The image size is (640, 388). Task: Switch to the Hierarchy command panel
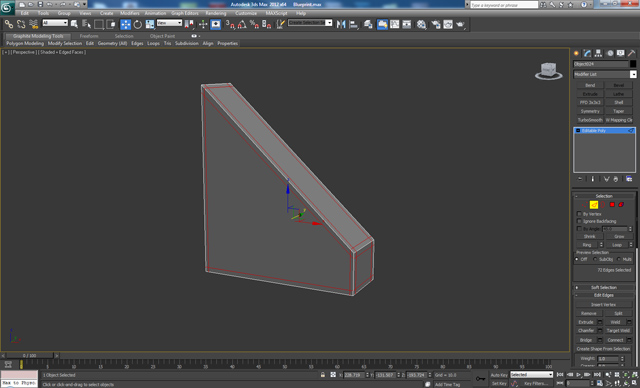[x=598, y=53]
